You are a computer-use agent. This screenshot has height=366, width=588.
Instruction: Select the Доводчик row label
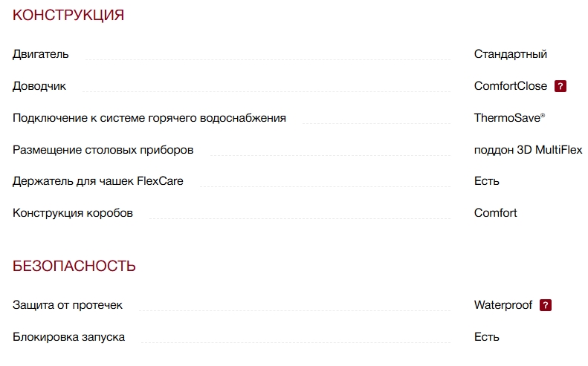tap(39, 86)
